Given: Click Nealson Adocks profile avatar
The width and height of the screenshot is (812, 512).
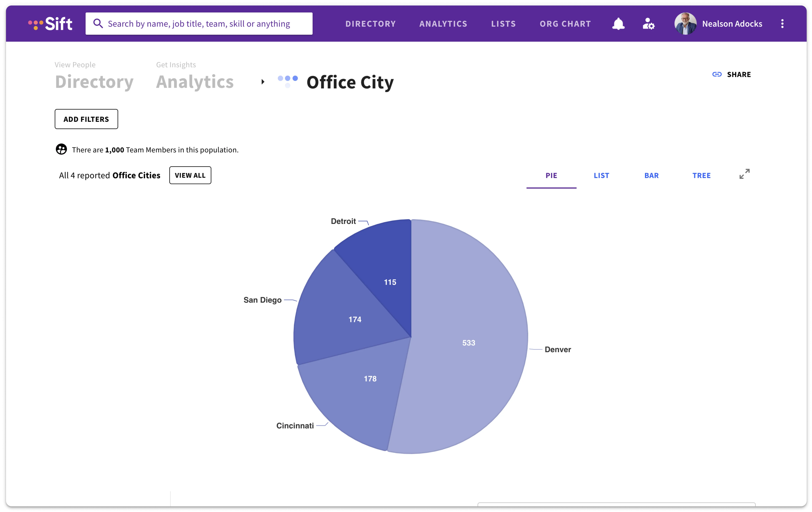Looking at the screenshot, I should (685, 24).
